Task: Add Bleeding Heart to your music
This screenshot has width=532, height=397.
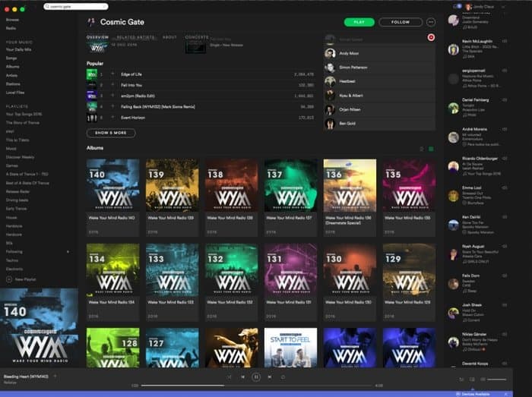Action: tap(55, 376)
